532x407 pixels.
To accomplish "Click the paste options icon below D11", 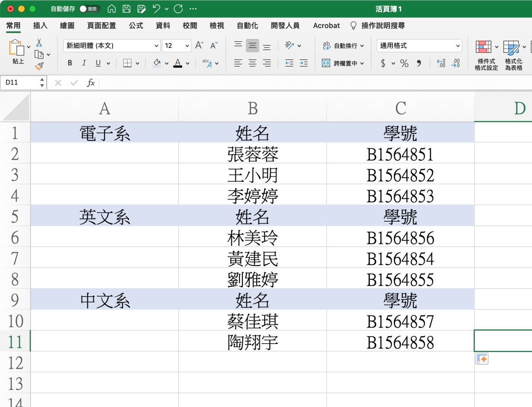I will coord(481,359).
